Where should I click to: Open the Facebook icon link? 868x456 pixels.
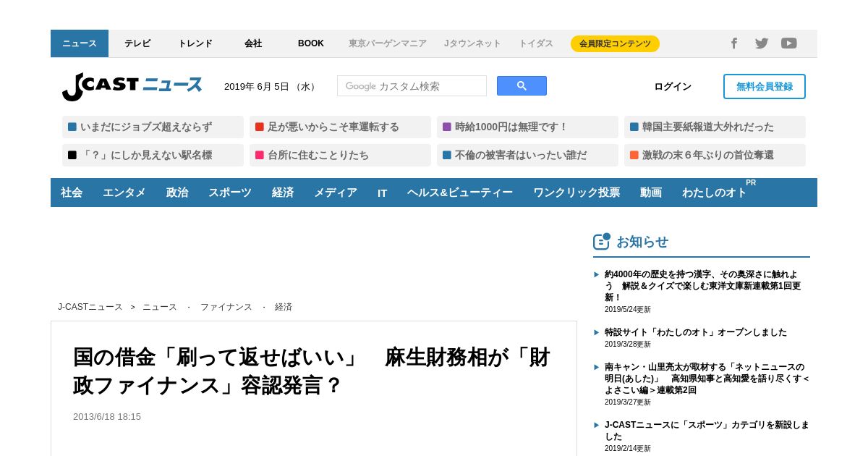point(734,43)
